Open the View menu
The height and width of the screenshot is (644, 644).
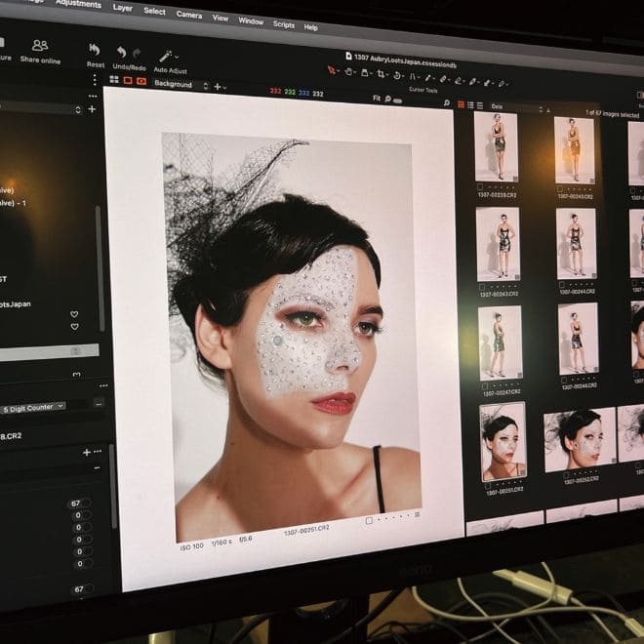(x=221, y=19)
